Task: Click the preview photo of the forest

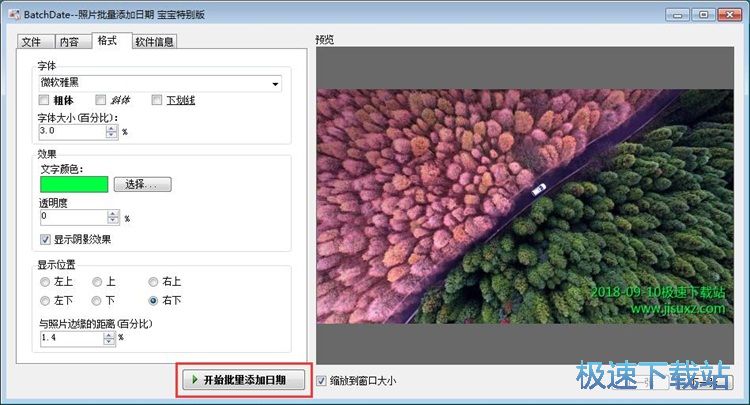Action: 525,206
